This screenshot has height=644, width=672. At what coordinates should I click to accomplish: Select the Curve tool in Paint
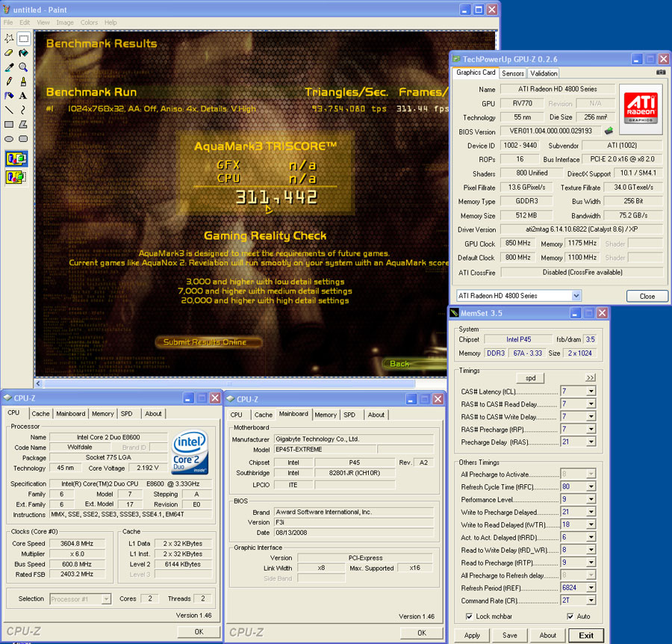tap(24, 110)
